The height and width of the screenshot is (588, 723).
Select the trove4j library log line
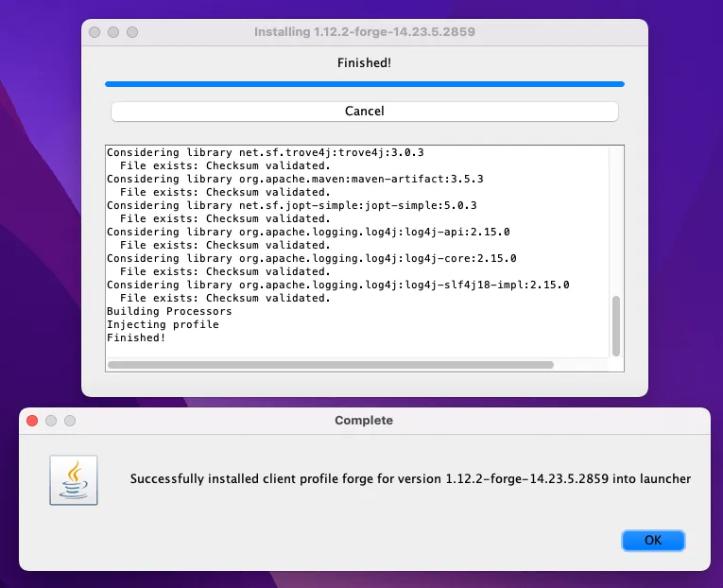[x=266, y=152]
